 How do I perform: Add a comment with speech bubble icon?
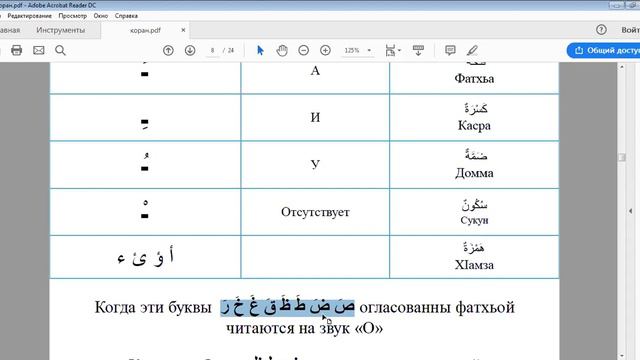coord(450,50)
